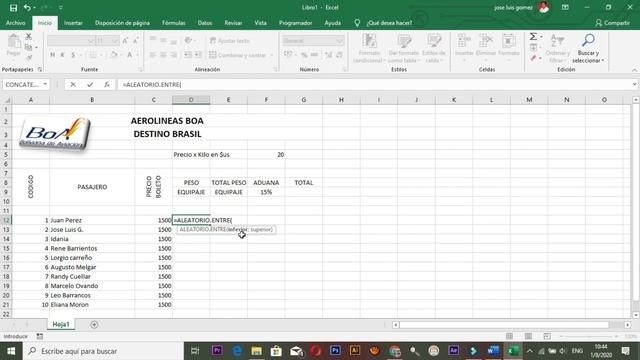Switch to Normal view in status bar

[509, 336]
